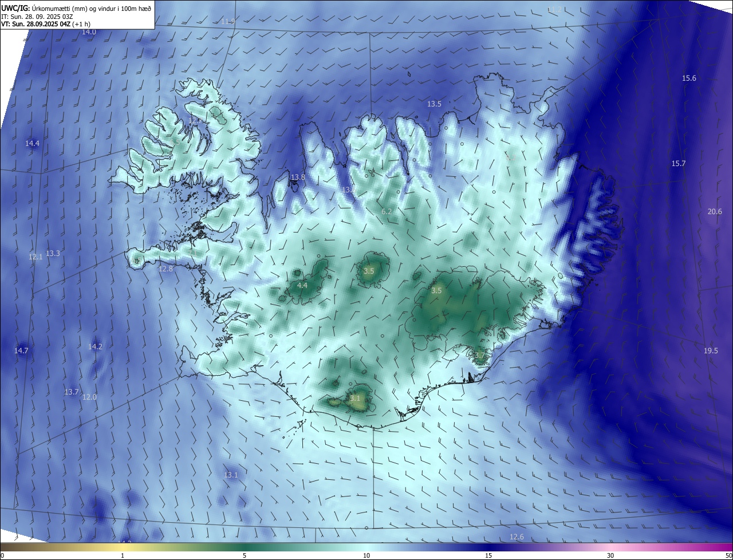
Task: Click the map value label 15.7
Action: coord(678,164)
